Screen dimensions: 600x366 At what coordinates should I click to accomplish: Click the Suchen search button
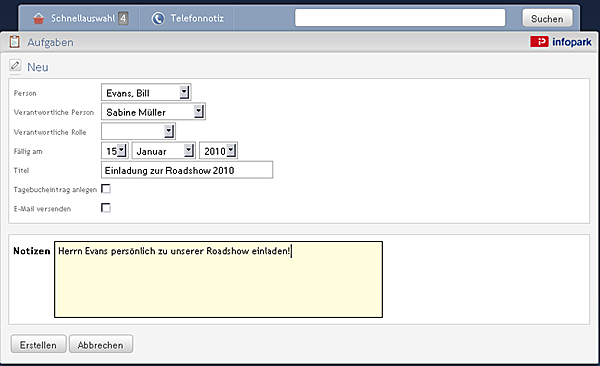pos(547,18)
